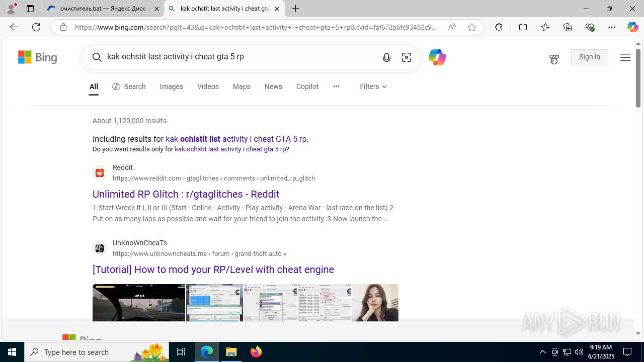Open Unlimited RP Glitch Reddit result

(186, 194)
